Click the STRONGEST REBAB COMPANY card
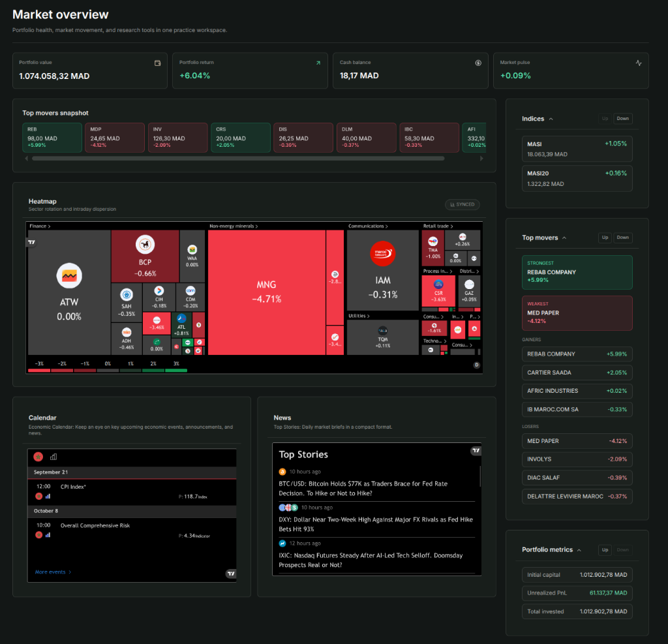Viewport: 668px width, 644px height. (x=577, y=272)
